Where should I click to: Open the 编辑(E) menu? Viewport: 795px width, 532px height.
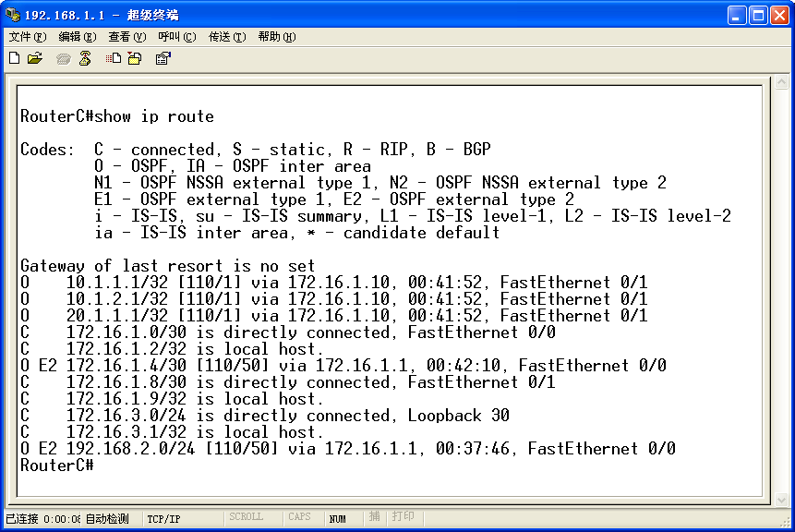click(77, 37)
